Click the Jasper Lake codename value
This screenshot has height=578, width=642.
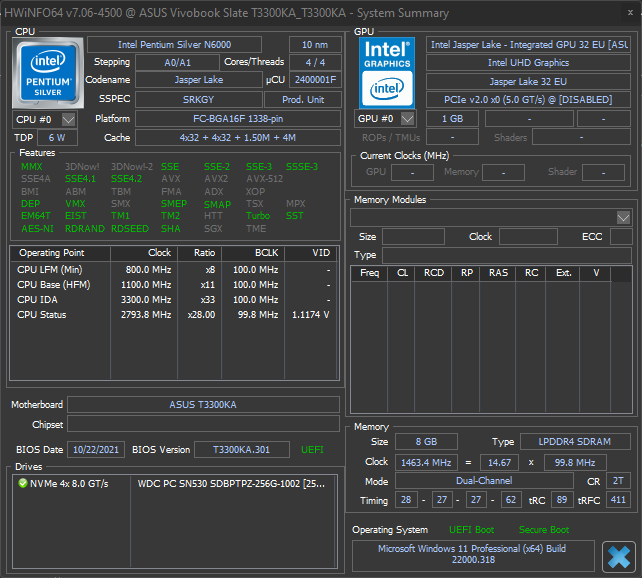199,79
